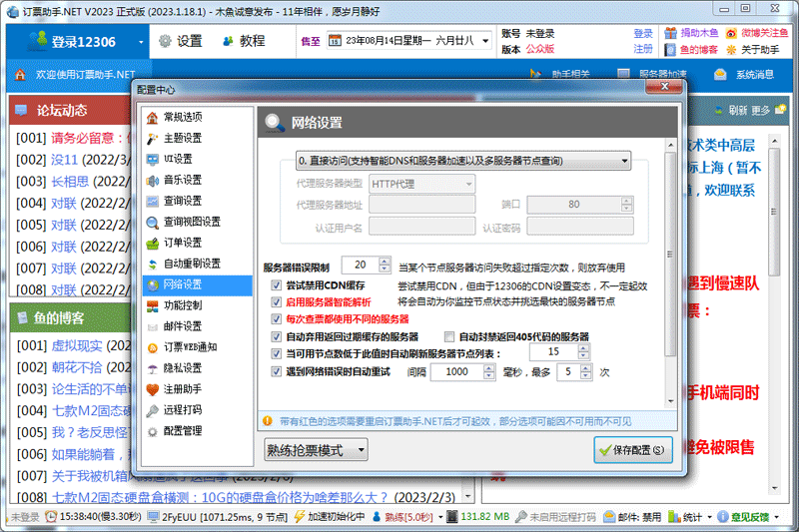Toggle the 当可用节点数低于此值时 auto-refresh checkbox

click(277, 353)
